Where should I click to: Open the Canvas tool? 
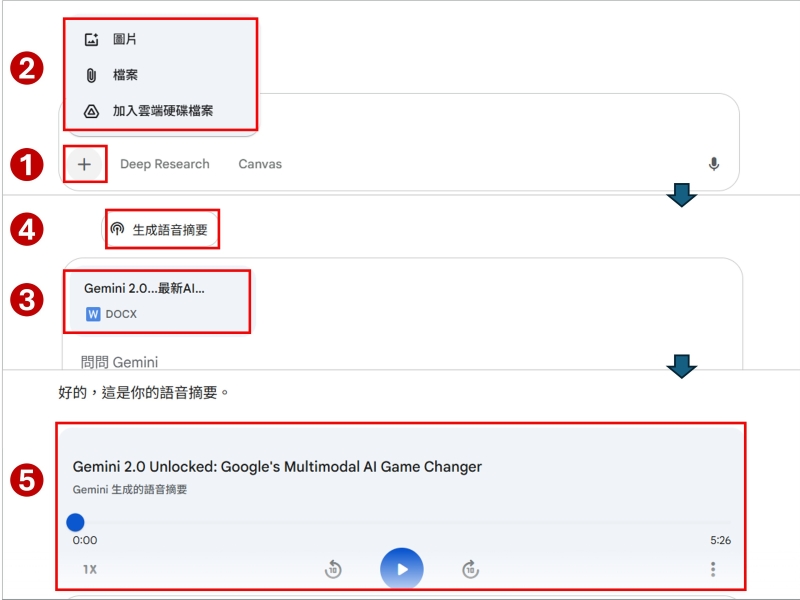tap(260, 164)
